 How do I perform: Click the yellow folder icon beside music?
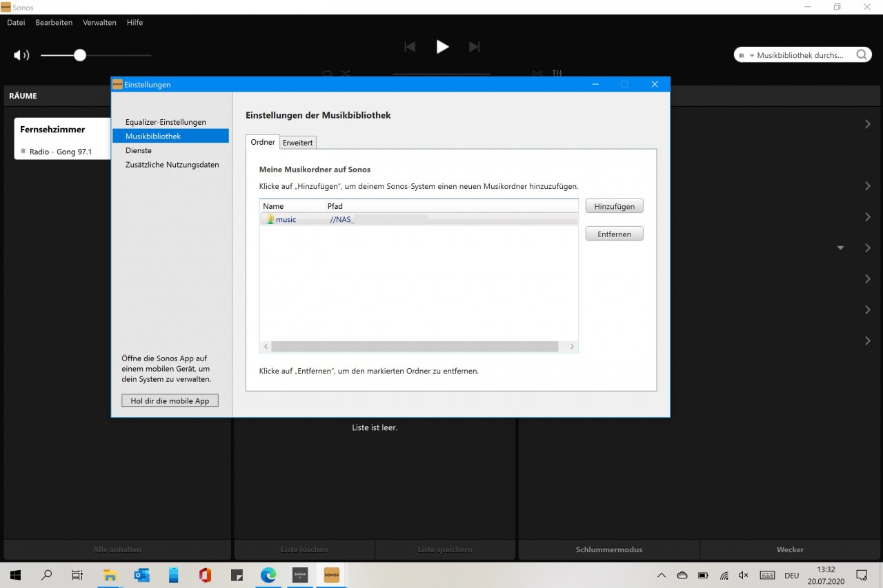[x=270, y=219]
